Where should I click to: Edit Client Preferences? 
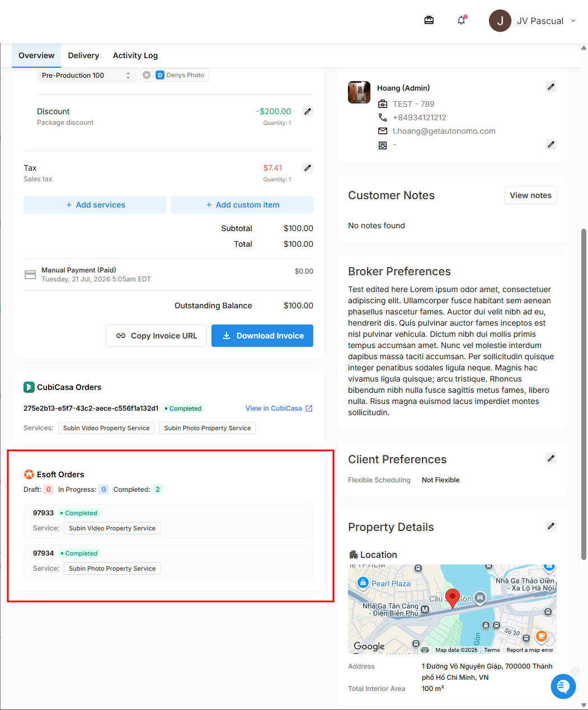point(551,458)
